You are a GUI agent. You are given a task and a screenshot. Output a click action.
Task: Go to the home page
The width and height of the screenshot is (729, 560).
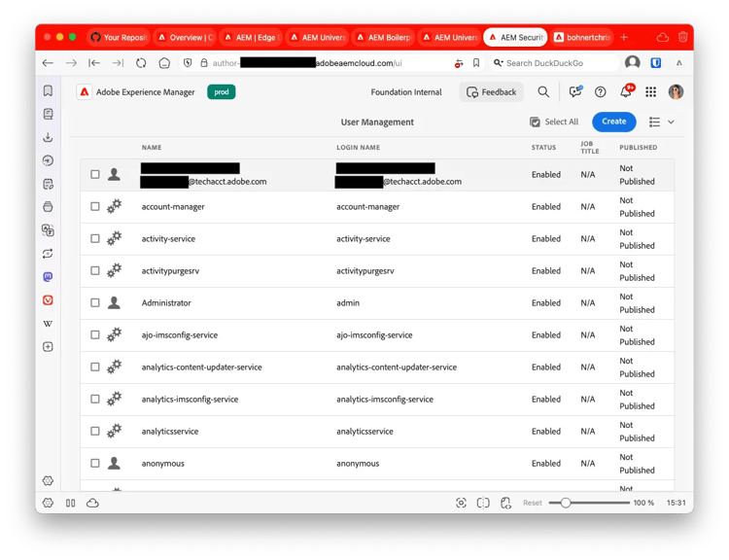tap(164, 63)
